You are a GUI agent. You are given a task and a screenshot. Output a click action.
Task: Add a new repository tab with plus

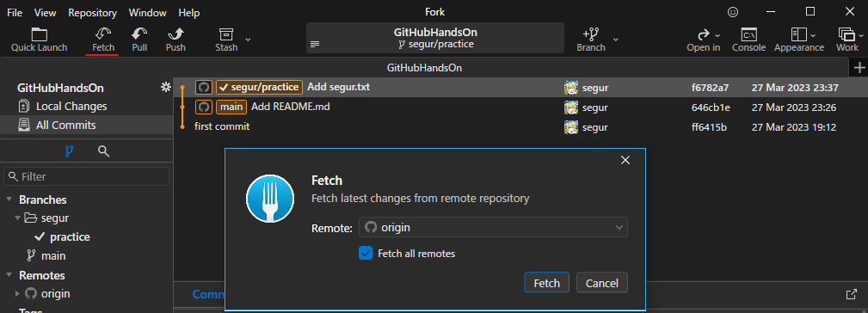[x=859, y=68]
